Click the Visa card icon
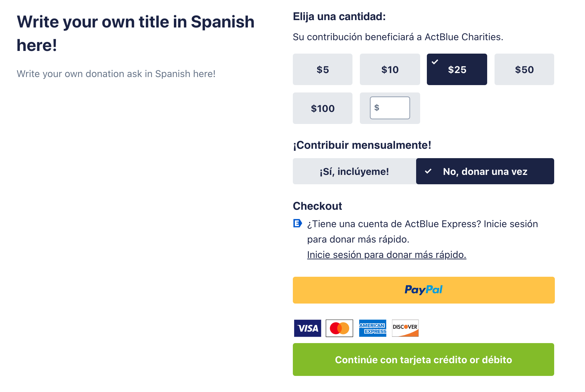585x392 pixels. (308, 328)
